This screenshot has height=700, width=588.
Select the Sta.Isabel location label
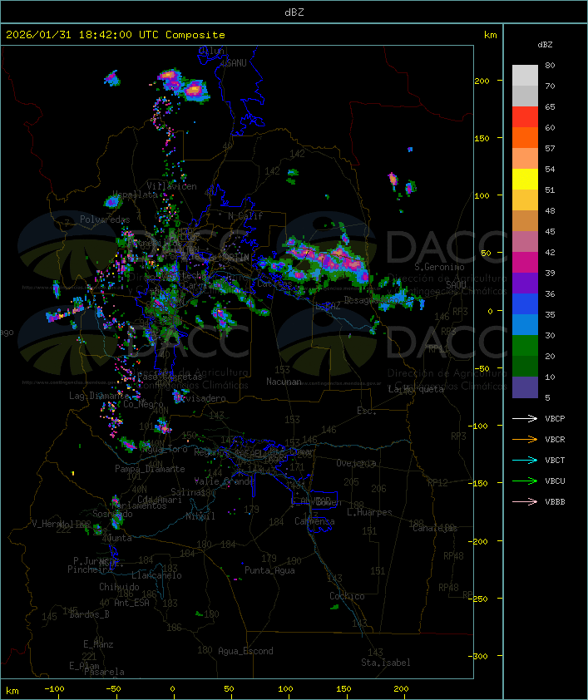coord(385,663)
